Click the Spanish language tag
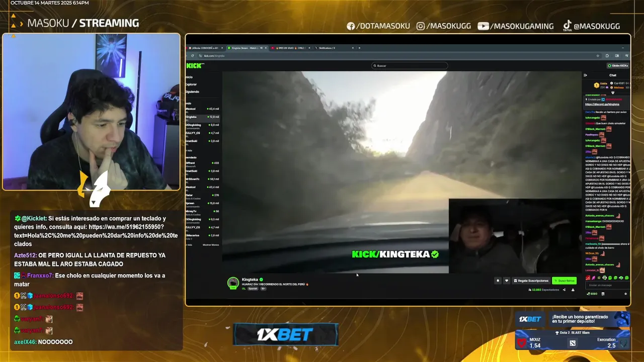Image resolution: width=644 pixels, height=362 pixels. click(253, 289)
